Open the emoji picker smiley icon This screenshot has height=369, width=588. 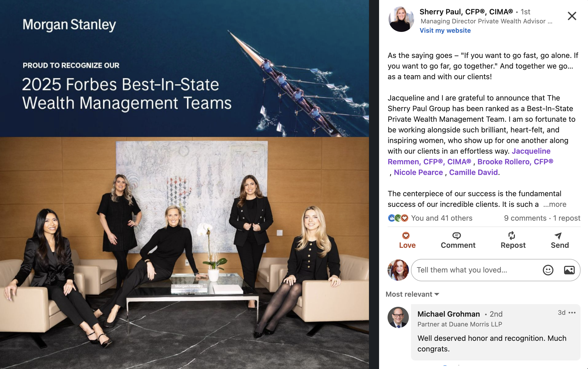click(x=548, y=270)
